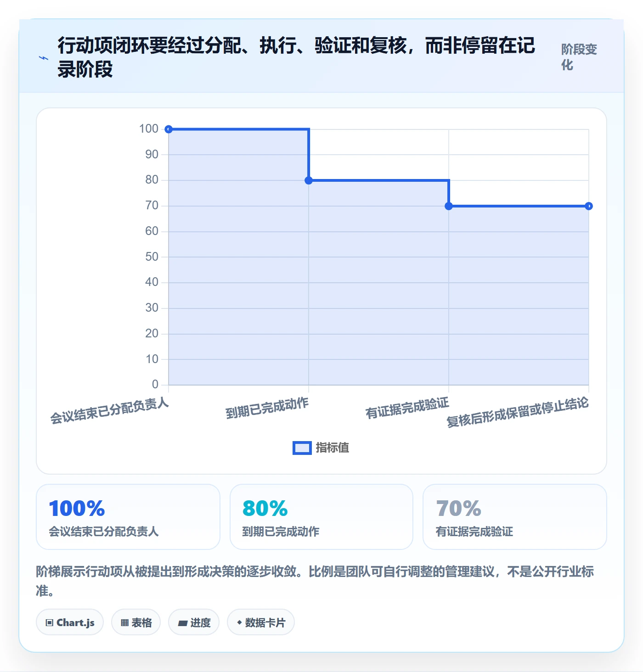
Task: Click the data point above 有证据完成验证
Action: [x=449, y=206]
